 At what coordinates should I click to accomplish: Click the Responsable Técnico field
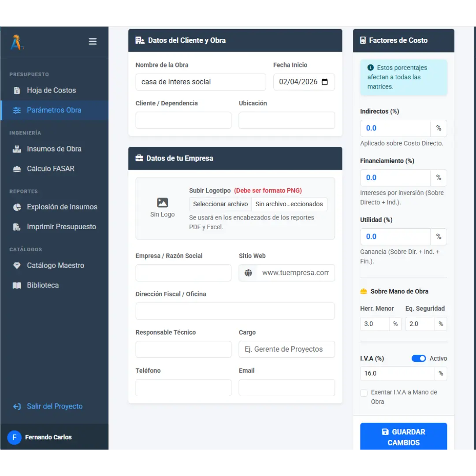tap(183, 350)
